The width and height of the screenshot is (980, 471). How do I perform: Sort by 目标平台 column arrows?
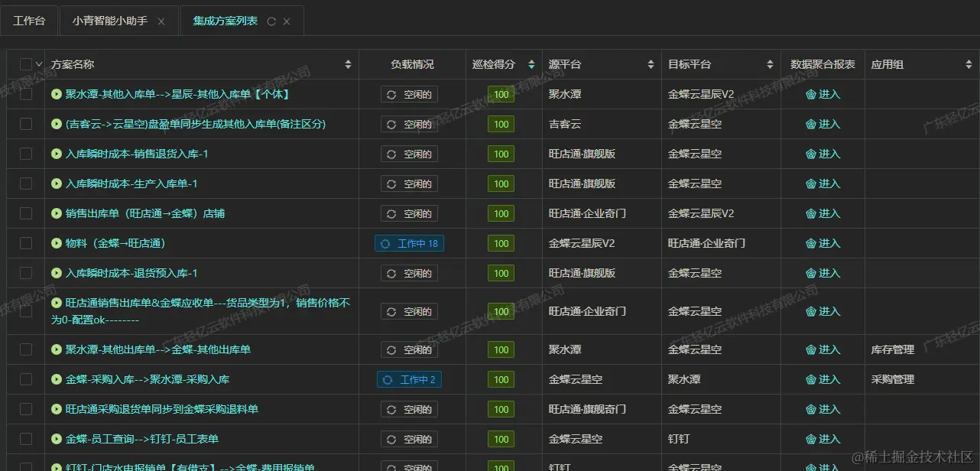pos(771,65)
